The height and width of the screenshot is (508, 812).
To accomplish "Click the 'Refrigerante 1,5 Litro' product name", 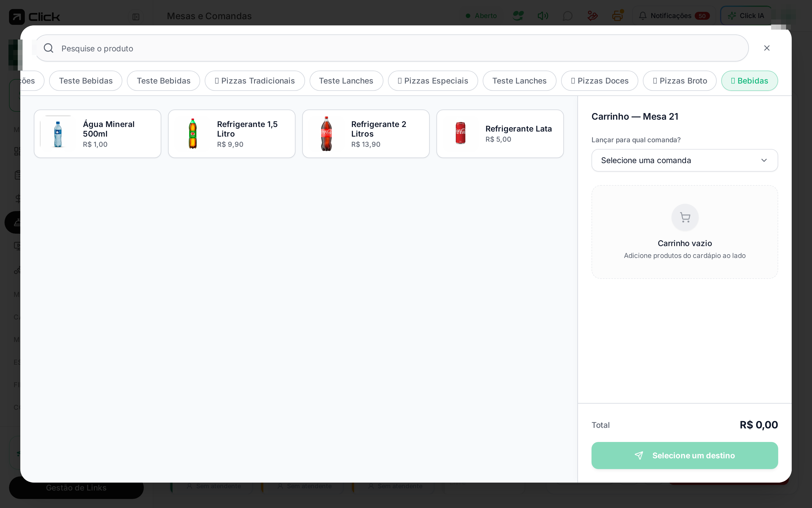I will click(247, 129).
